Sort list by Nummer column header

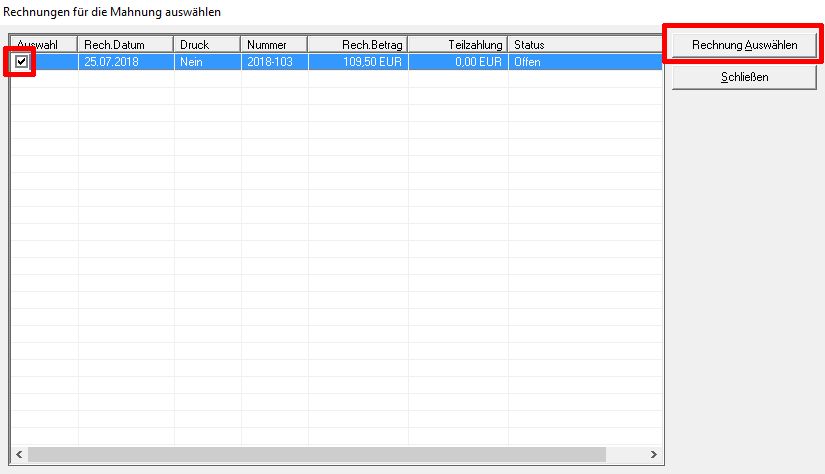[x=274, y=45]
